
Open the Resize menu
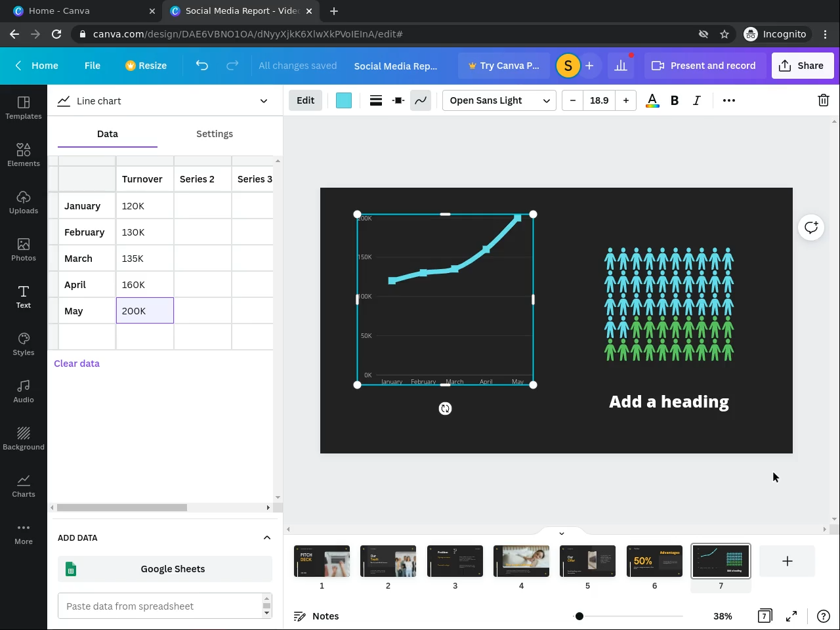[146, 66]
